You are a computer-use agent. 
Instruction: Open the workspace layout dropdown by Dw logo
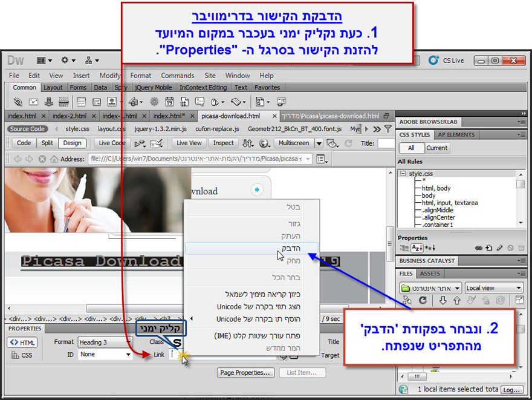(x=45, y=61)
